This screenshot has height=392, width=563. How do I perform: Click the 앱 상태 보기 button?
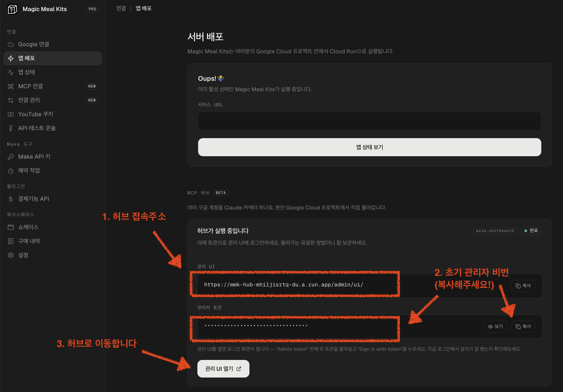point(369,147)
